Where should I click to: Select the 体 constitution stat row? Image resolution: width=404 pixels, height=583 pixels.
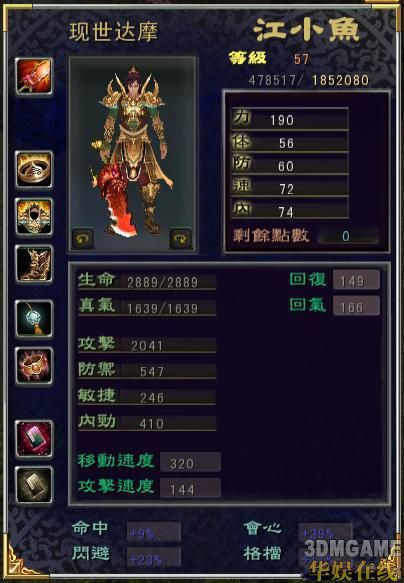pyautogui.click(x=289, y=142)
